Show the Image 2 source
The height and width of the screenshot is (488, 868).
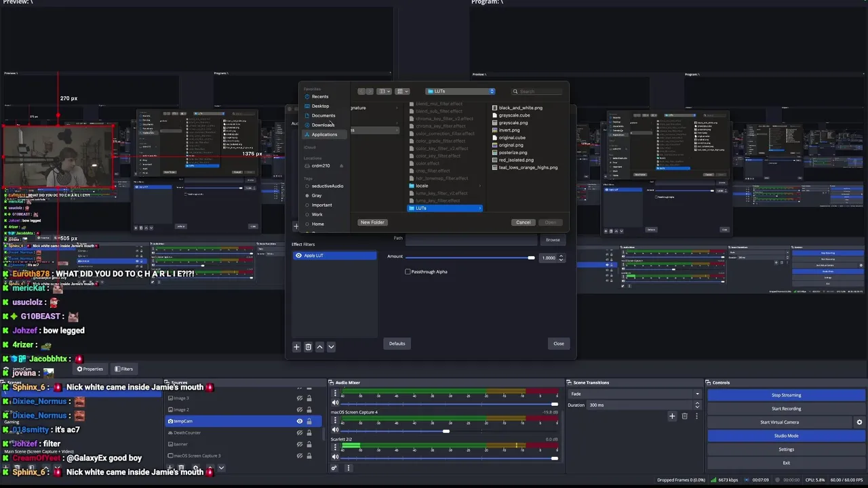tap(299, 409)
